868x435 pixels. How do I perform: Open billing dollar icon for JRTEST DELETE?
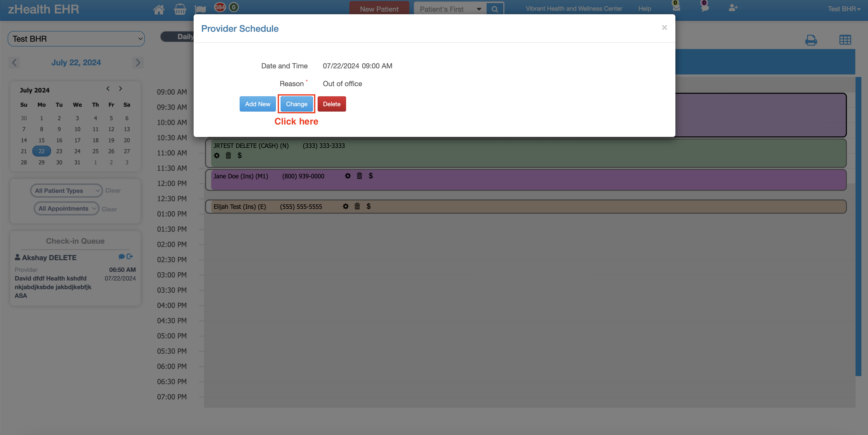240,155
